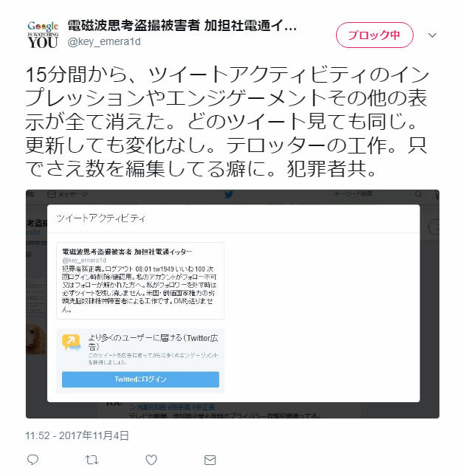The width and height of the screenshot is (463, 476).
Task: Open the 電磁波思考盗撮被害者 display name
Action: (x=182, y=26)
